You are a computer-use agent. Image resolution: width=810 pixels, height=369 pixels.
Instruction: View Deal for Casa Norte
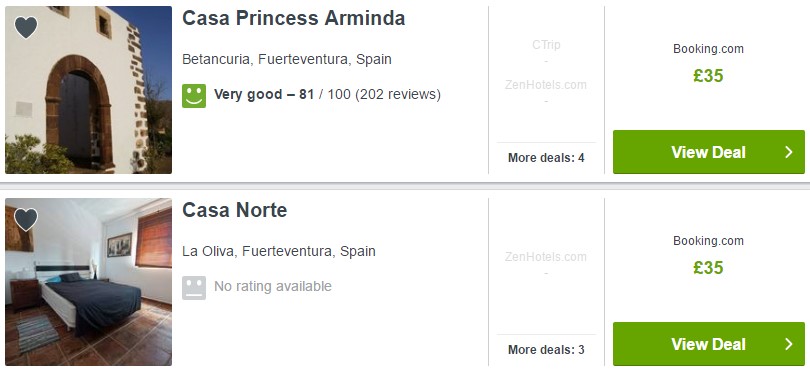click(709, 344)
